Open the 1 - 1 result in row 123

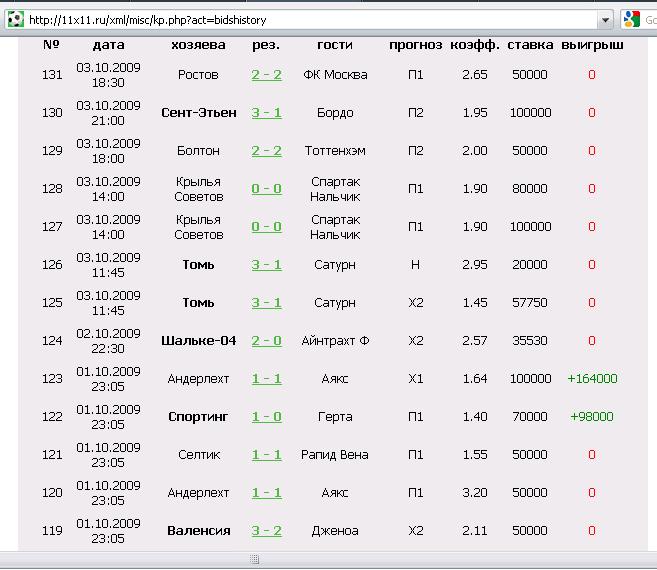[266, 379]
